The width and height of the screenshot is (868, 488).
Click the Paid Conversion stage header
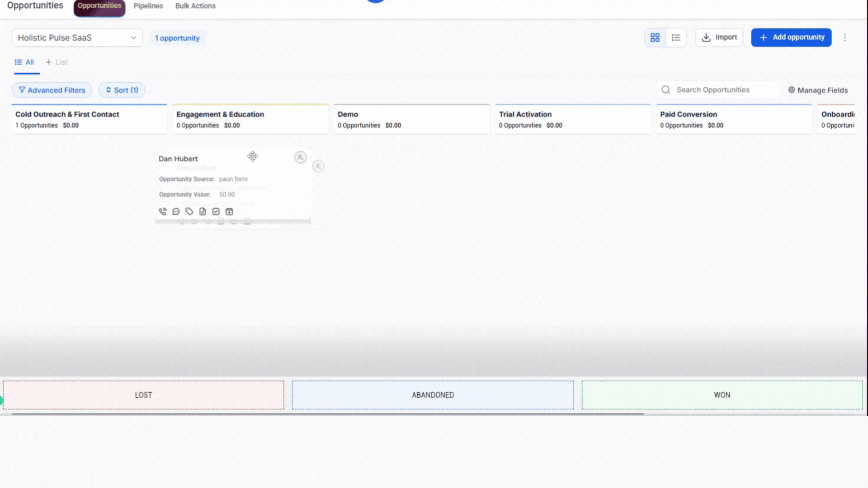coord(734,119)
